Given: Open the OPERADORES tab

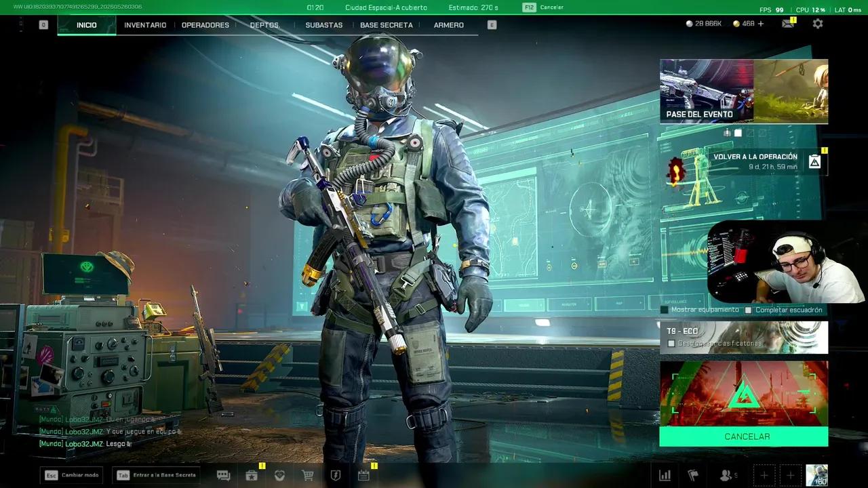Looking at the screenshot, I should pos(205,25).
